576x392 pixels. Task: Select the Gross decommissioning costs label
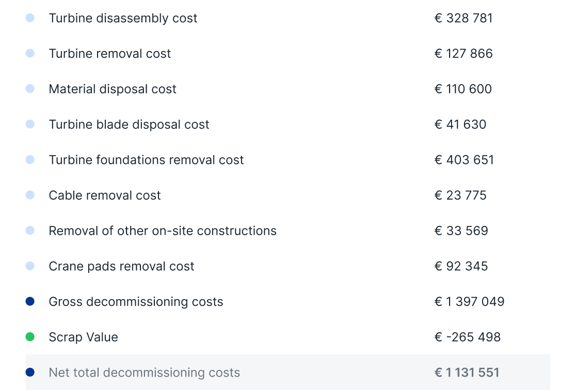coord(136,302)
